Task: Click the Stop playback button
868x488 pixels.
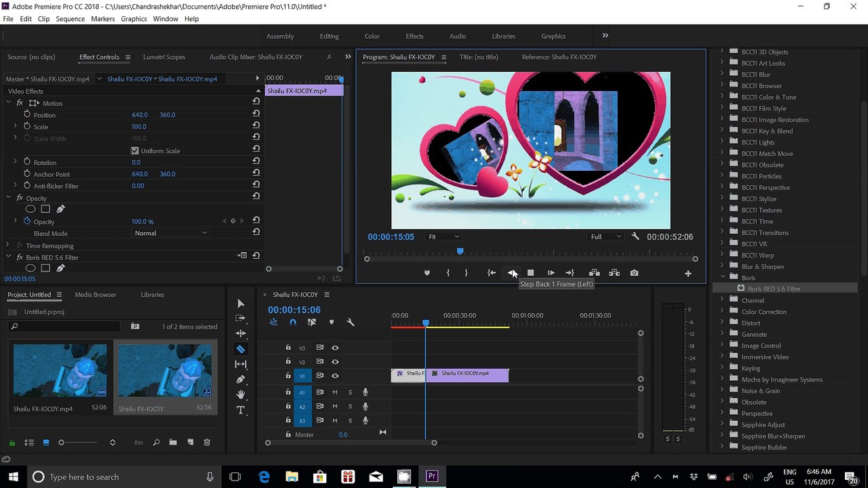Action: (531, 273)
